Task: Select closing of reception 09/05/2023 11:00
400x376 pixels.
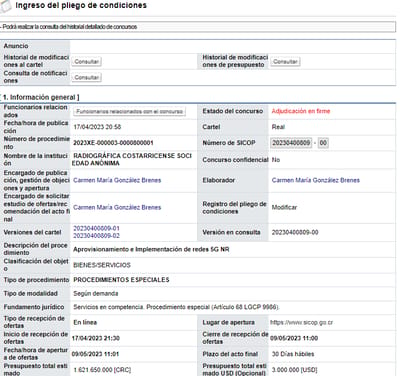Action: click(294, 338)
